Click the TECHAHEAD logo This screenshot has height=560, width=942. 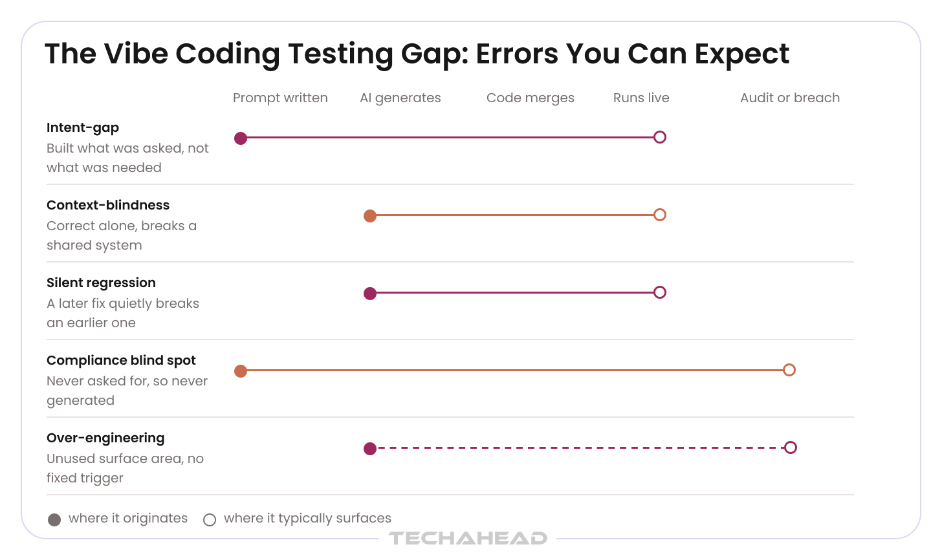[x=468, y=538]
